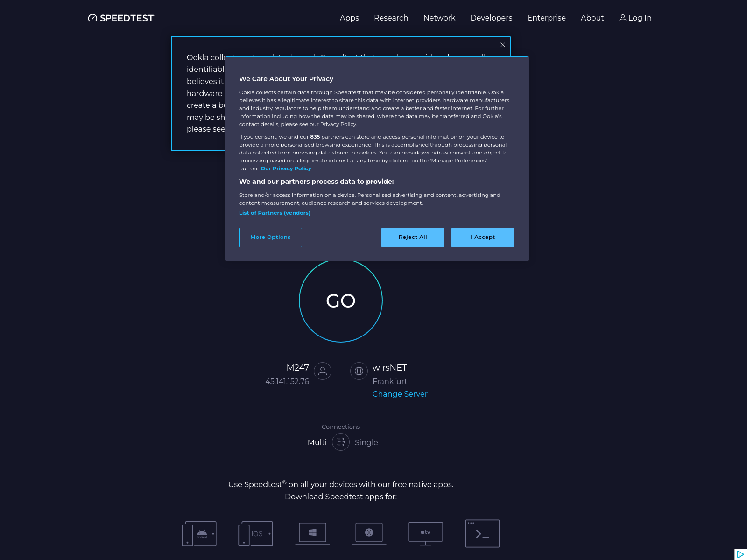This screenshot has width=747, height=560.
Task: Open the macOS app download icon
Action: pos(369,533)
